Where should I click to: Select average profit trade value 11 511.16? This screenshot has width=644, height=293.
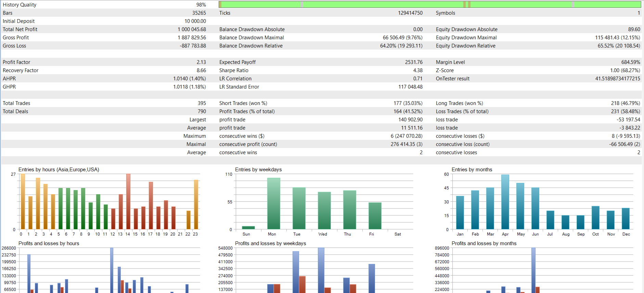coord(412,128)
